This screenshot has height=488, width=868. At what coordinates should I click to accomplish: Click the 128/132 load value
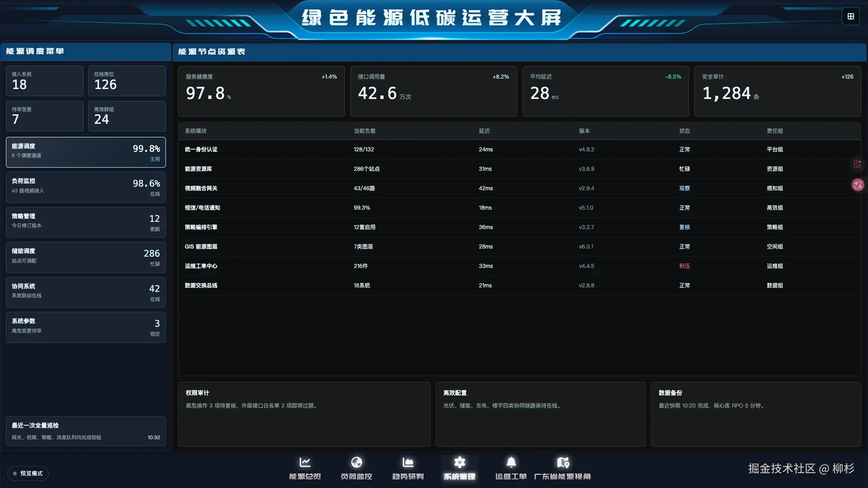click(364, 150)
